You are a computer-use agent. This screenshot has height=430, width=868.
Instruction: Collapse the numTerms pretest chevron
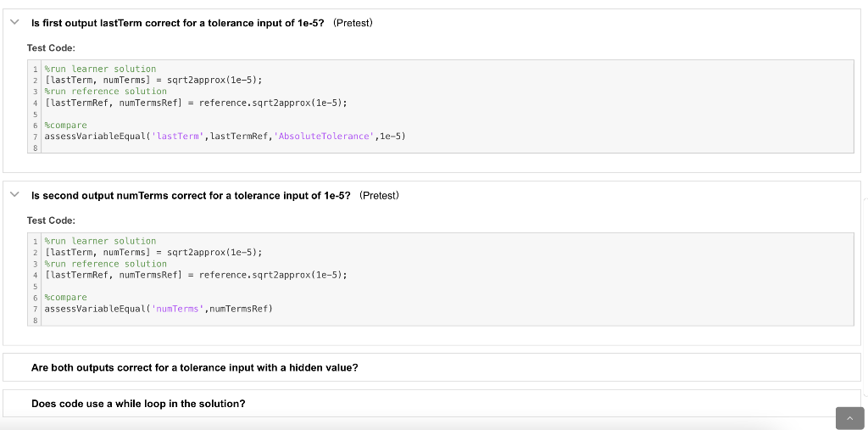[x=15, y=194]
